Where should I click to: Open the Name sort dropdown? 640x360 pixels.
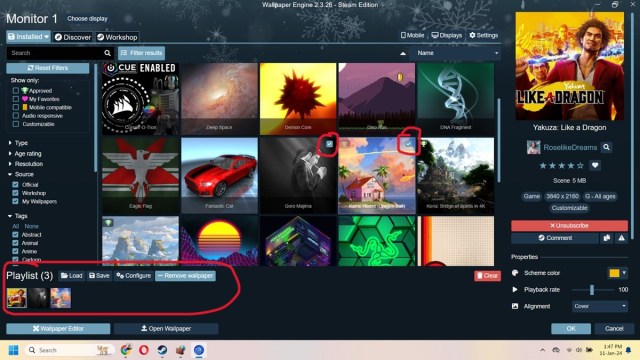[x=456, y=53]
